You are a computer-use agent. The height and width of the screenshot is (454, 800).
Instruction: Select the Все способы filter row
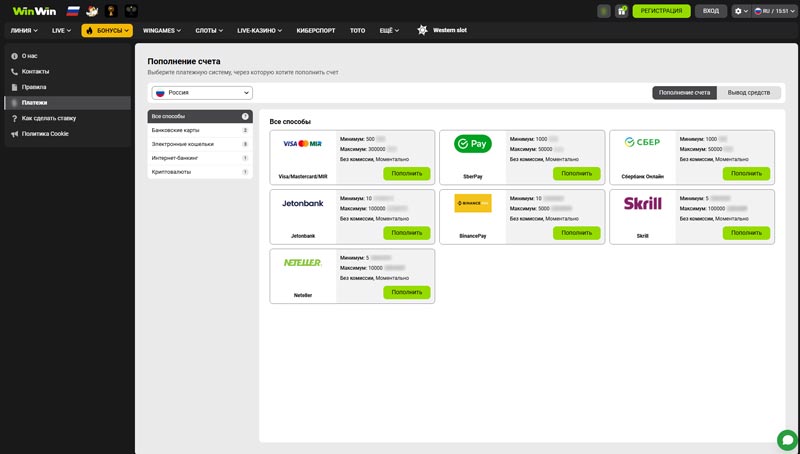pyautogui.click(x=200, y=116)
